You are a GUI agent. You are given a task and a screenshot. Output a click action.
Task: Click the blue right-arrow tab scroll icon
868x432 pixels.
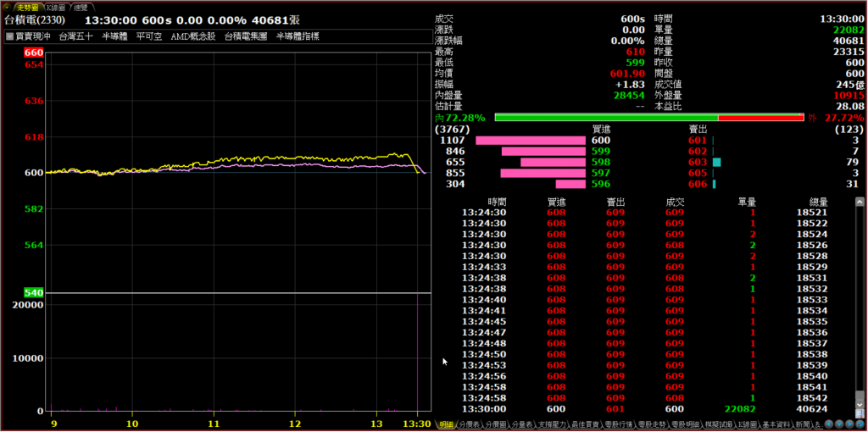[850, 424]
